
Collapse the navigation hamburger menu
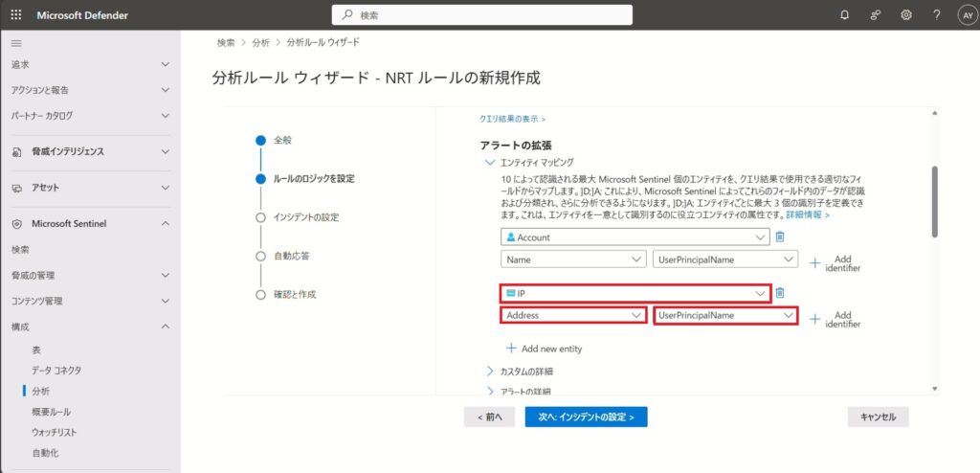[15, 44]
